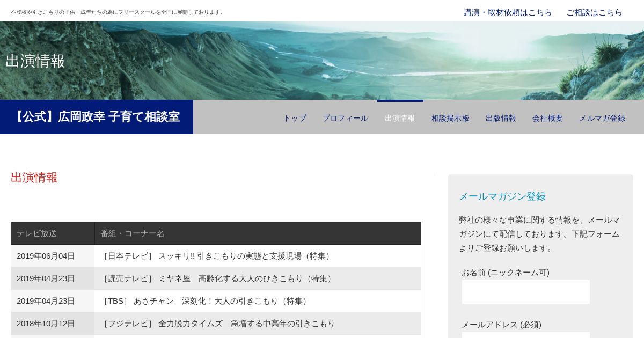Viewport: 644px width, 338px height.
Task: Open the 講演・取材依頼はこちら link
Action: tap(508, 12)
